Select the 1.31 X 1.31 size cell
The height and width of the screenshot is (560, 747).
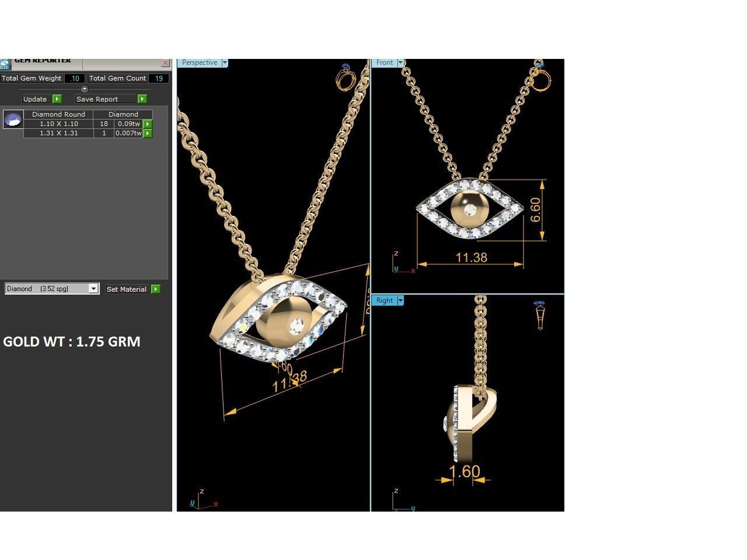tap(58, 133)
